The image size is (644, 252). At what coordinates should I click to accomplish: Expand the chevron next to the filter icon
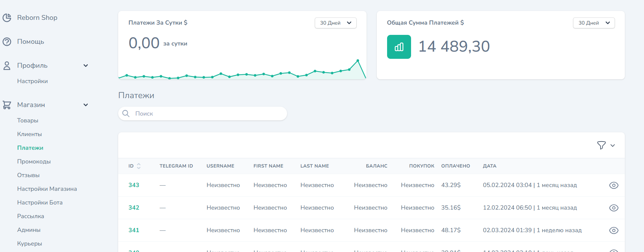click(613, 145)
